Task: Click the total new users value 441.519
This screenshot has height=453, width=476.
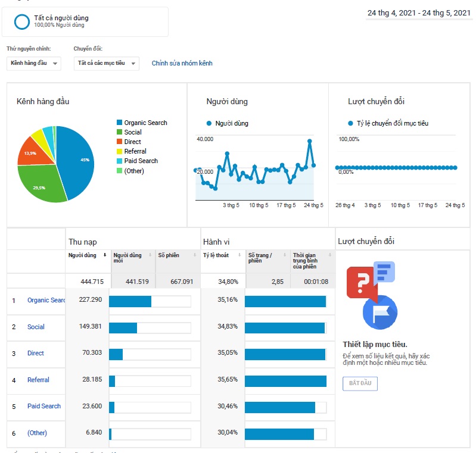Action: pyautogui.click(x=137, y=282)
